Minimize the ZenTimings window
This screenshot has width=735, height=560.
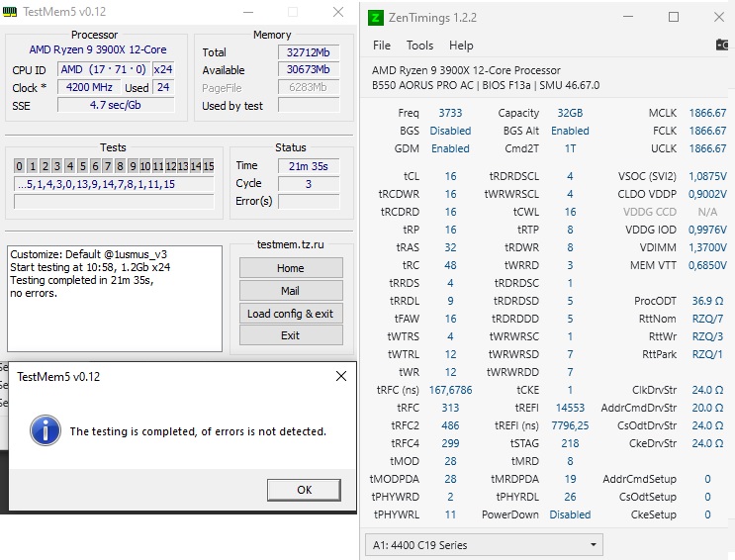tap(628, 18)
